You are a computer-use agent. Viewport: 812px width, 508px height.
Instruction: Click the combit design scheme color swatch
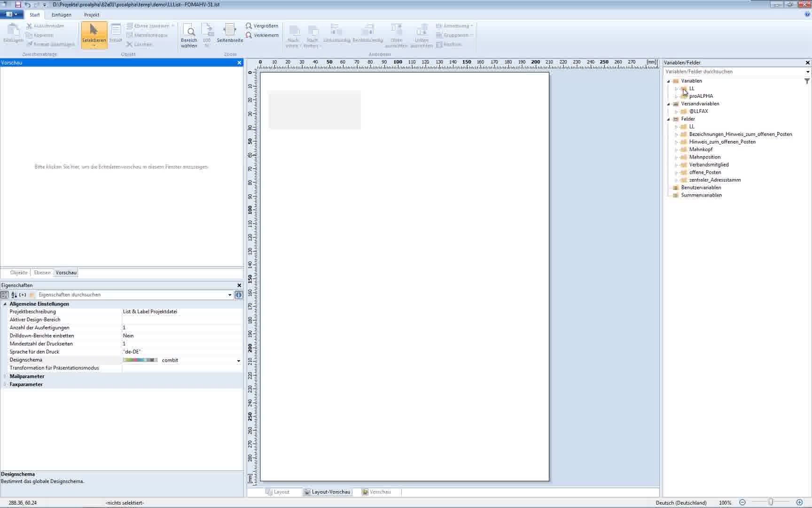pos(140,360)
